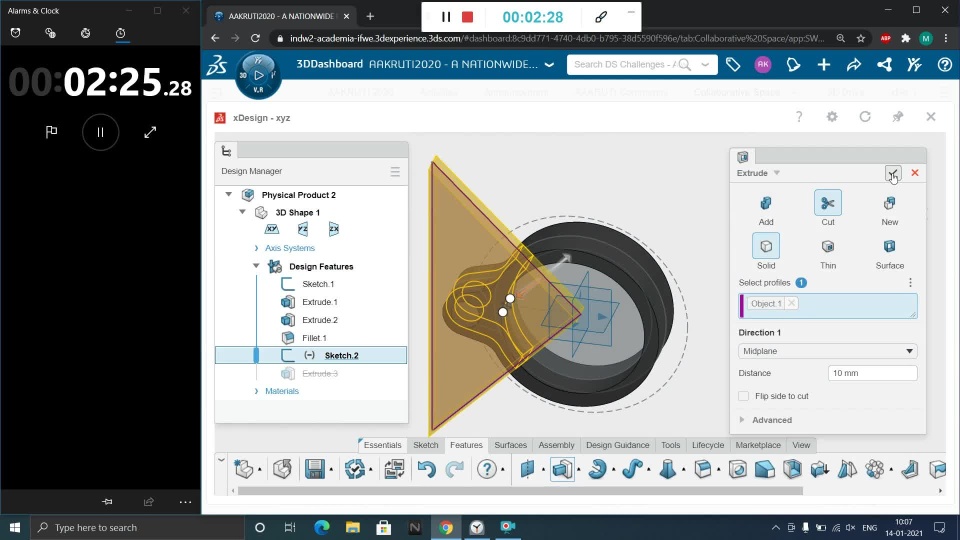Viewport: 960px width, 540px height.
Task: Stop the screen recording red square
Action: click(468, 17)
